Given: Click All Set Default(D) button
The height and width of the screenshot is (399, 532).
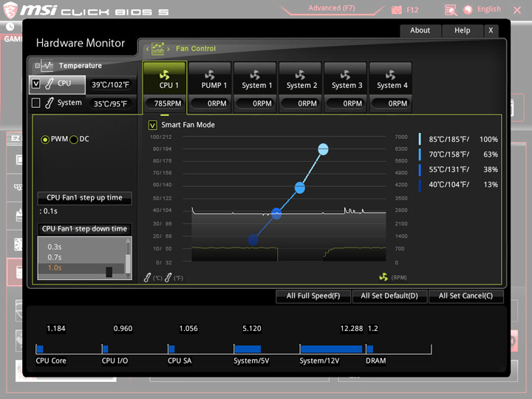Looking at the screenshot, I should pos(389,296).
